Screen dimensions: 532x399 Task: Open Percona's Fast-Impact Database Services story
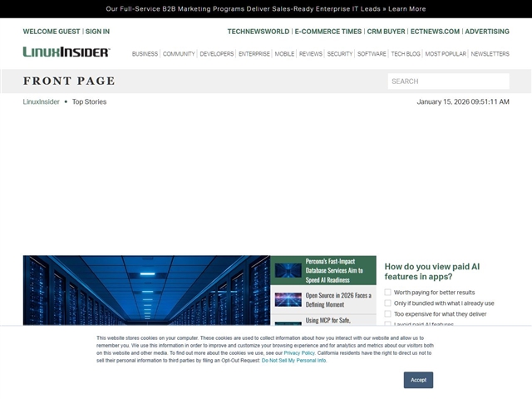tap(334, 271)
